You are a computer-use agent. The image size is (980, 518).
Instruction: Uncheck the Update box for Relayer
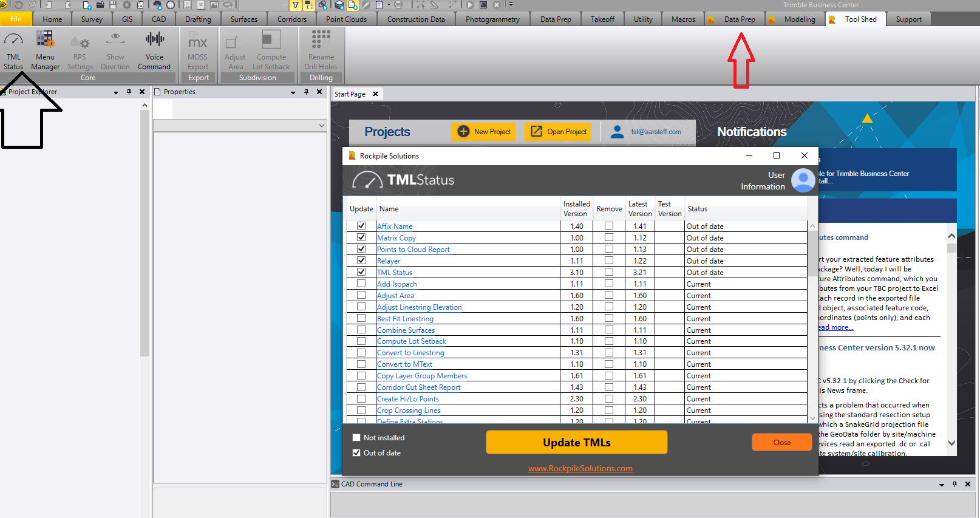click(361, 261)
